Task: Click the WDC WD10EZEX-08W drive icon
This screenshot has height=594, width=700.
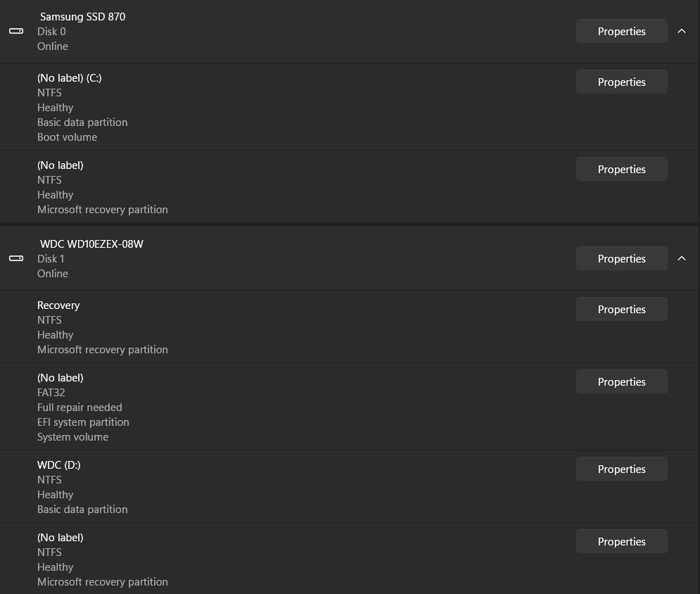Action: coord(16,258)
